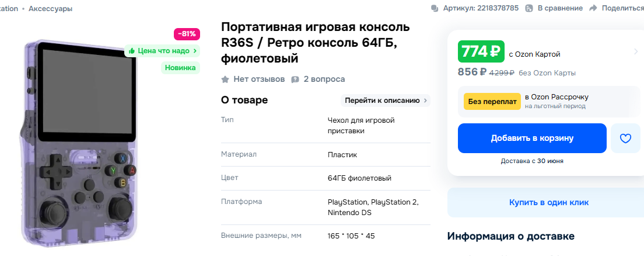Add the console to cart
The height and width of the screenshot is (256, 644).
point(531,139)
